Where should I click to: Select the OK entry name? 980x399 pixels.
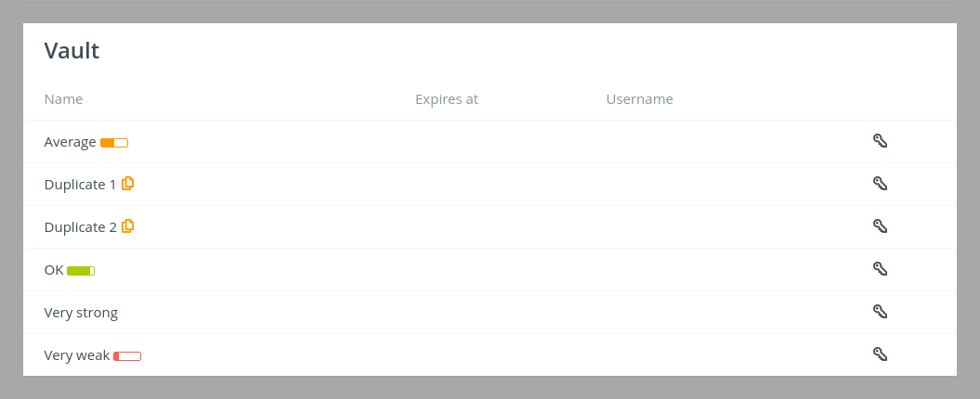point(54,270)
